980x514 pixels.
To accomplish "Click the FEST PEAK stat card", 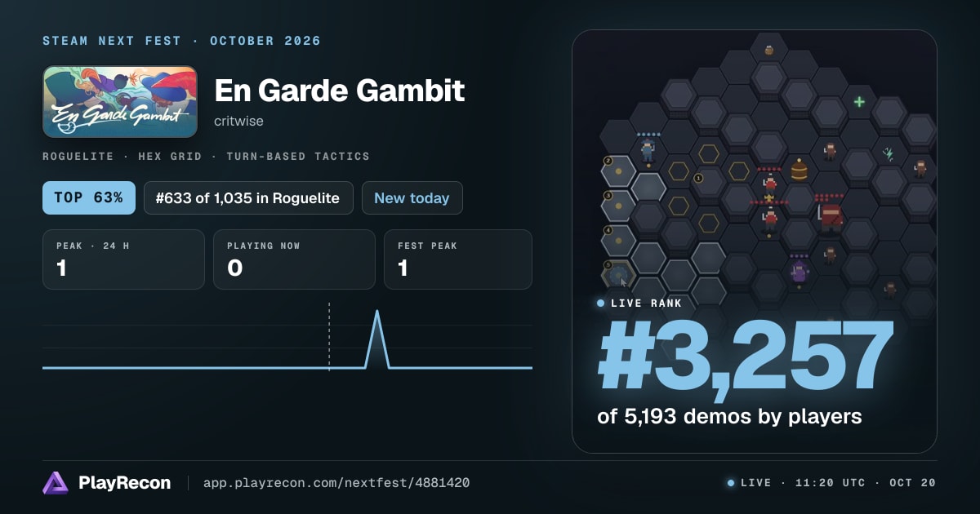I will 457,259.
